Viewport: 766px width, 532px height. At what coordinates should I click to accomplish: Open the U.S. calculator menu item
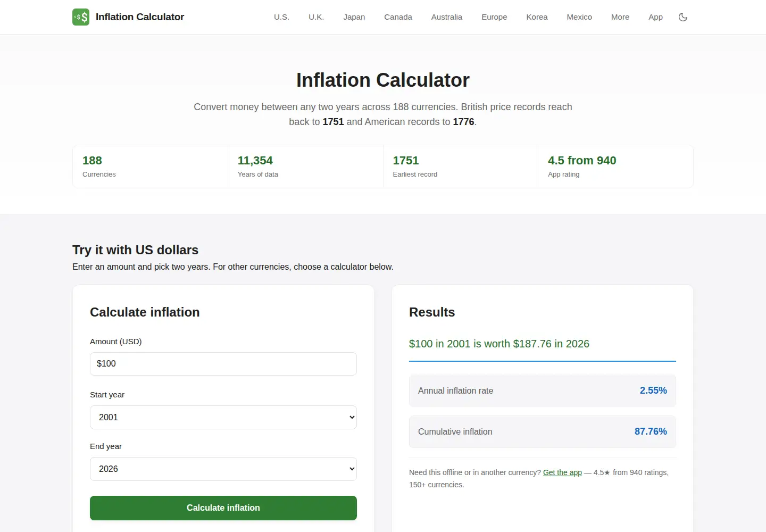(281, 17)
